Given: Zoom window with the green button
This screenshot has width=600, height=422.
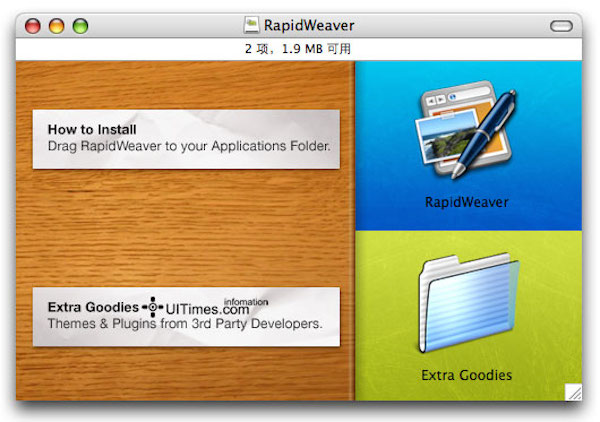Looking at the screenshot, I should click(x=80, y=26).
